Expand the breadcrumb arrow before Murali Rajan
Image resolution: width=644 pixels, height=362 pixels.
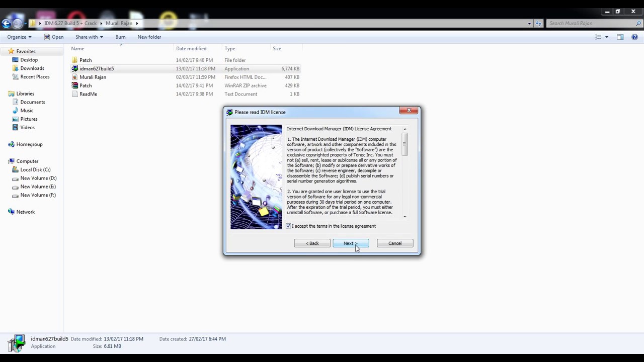(x=101, y=23)
